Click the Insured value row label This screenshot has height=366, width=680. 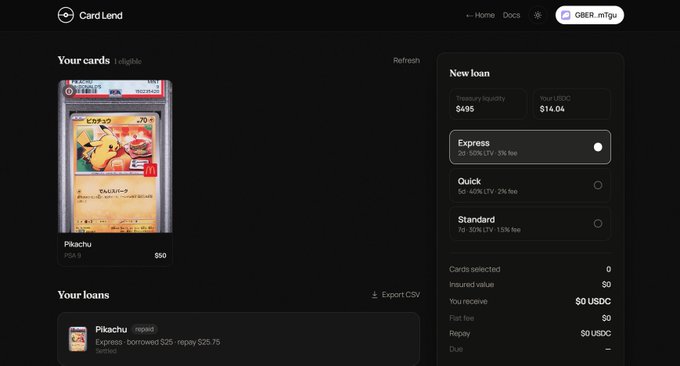pyautogui.click(x=471, y=284)
